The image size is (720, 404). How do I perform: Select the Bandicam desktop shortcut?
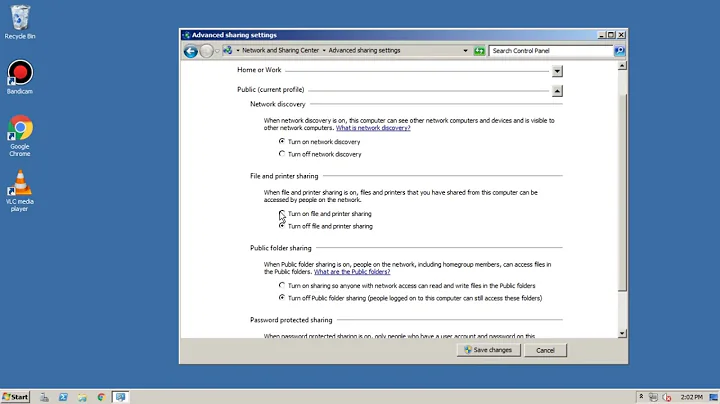(x=20, y=77)
